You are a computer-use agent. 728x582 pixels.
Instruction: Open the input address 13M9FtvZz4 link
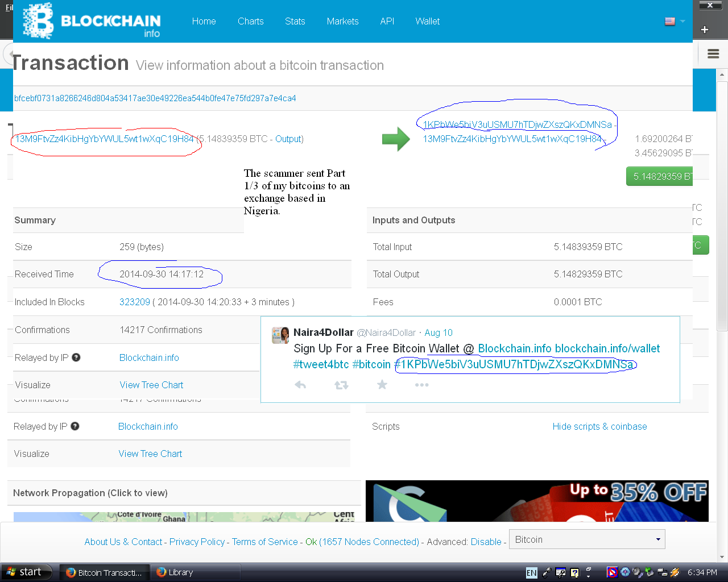coord(105,139)
